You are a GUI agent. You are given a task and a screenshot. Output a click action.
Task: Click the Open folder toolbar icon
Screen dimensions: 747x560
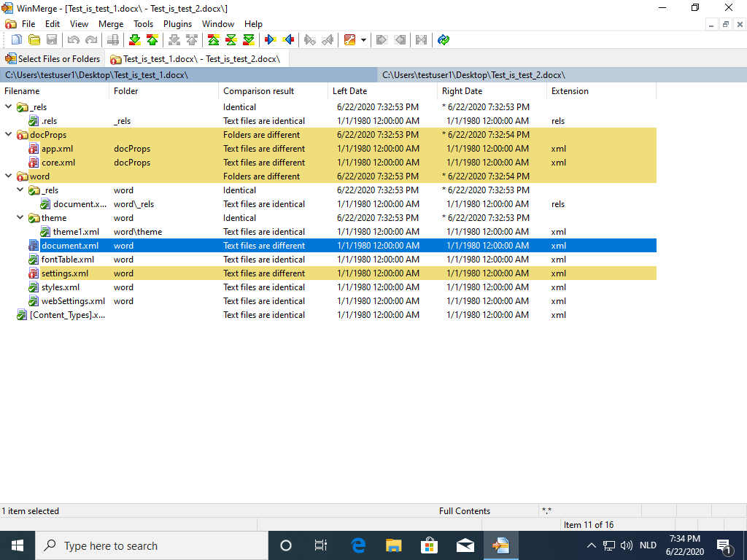pyautogui.click(x=34, y=40)
